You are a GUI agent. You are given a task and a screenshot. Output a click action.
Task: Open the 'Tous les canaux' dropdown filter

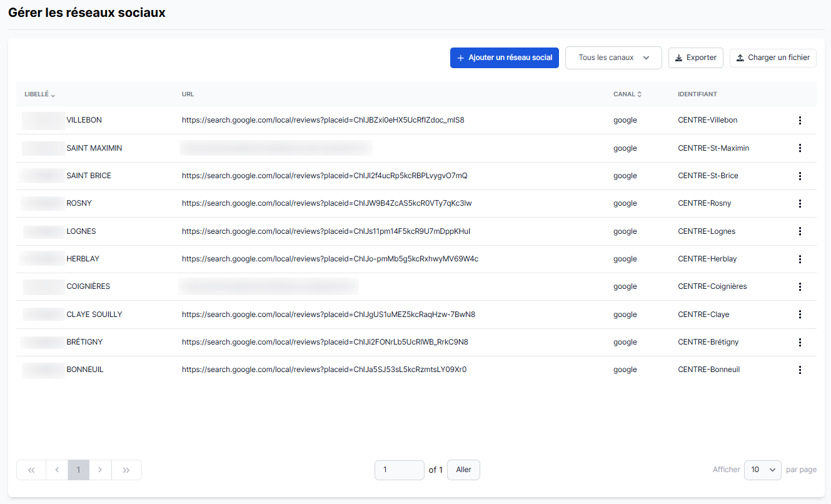click(613, 58)
